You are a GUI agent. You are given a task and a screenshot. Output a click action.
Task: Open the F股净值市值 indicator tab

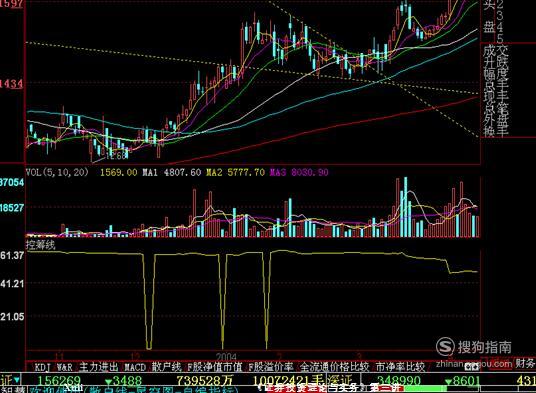215,367
